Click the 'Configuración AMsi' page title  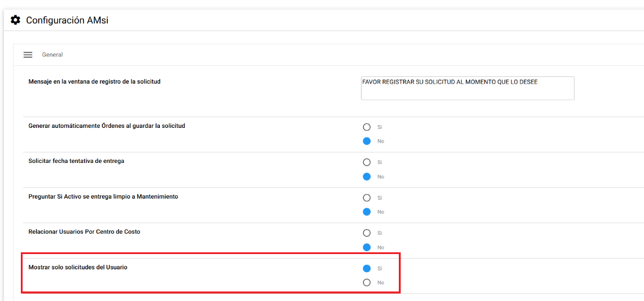coord(67,20)
